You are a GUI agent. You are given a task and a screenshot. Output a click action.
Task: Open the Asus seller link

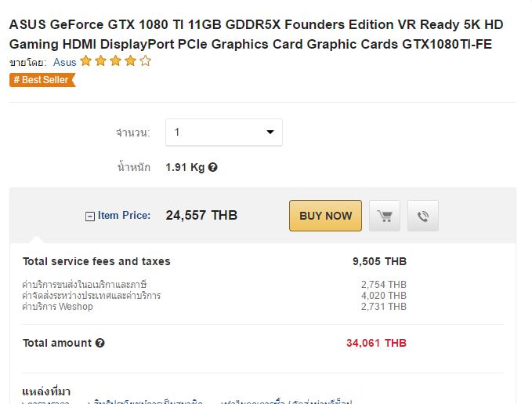click(65, 62)
